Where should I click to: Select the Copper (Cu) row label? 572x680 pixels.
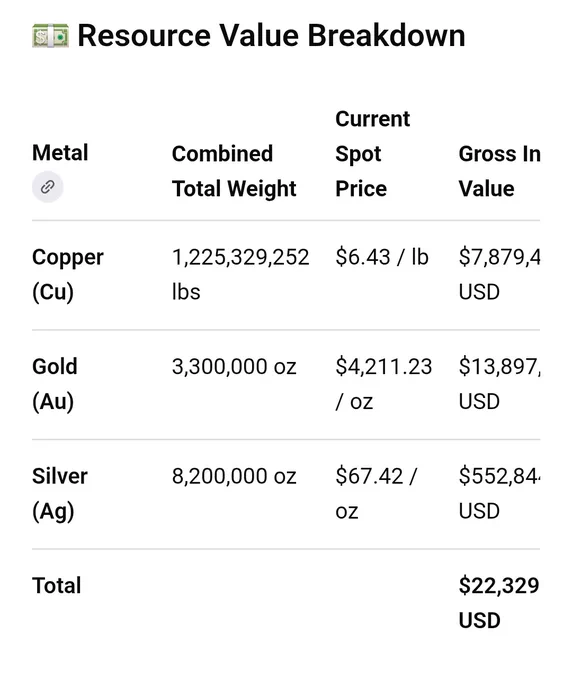68,275
